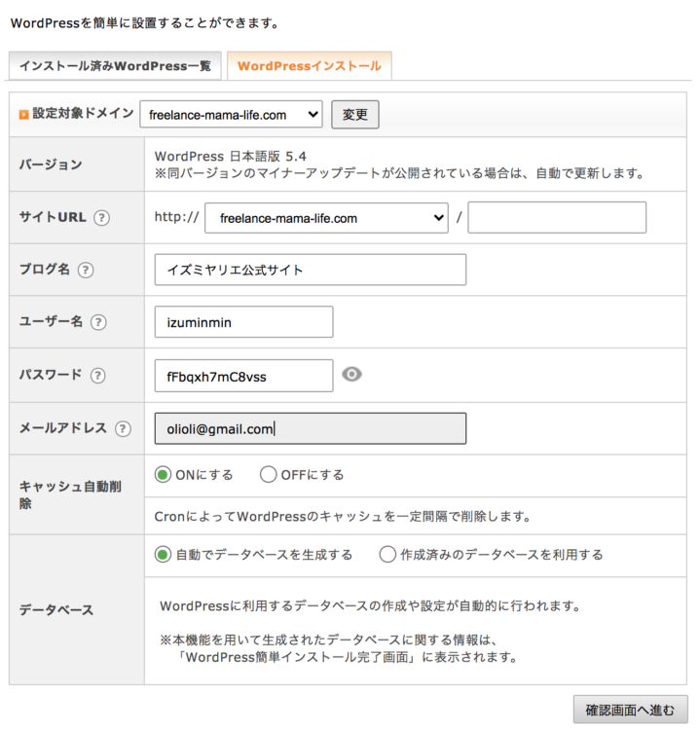Click the orange marker beside 設定対象ドメイン
This screenshot has height=730, width=700.
pos(23,114)
